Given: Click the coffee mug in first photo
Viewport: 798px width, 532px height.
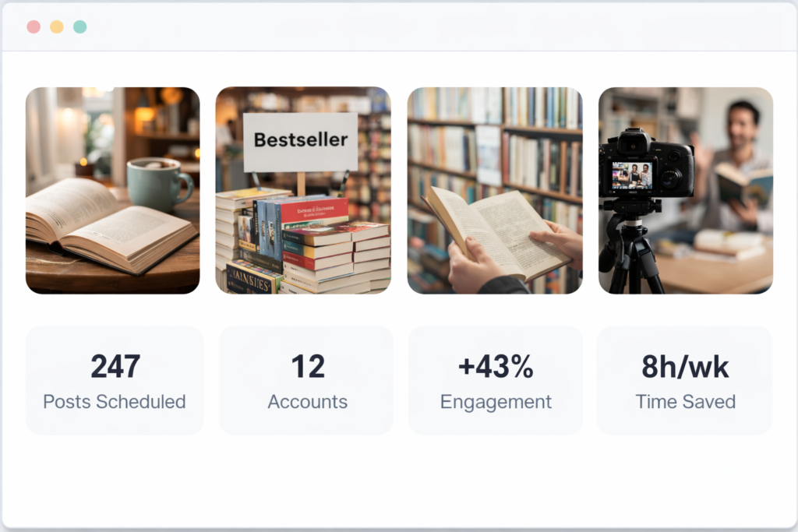Looking at the screenshot, I should click(x=157, y=184).
